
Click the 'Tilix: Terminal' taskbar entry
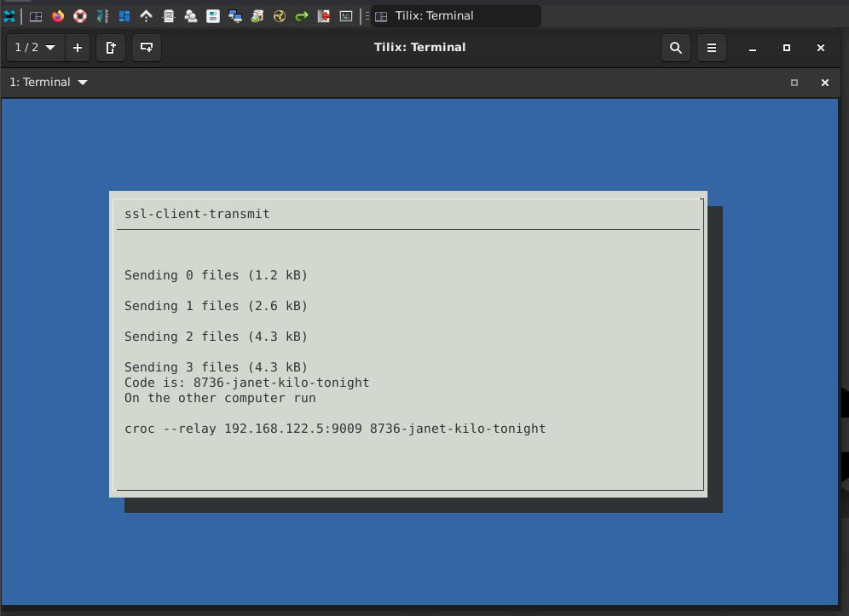pos(456,15)
